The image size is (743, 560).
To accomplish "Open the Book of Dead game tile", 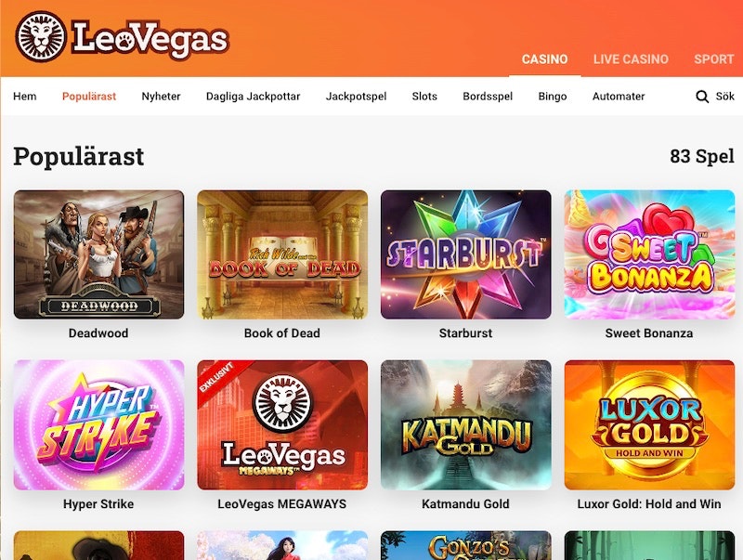I will 282,254.
